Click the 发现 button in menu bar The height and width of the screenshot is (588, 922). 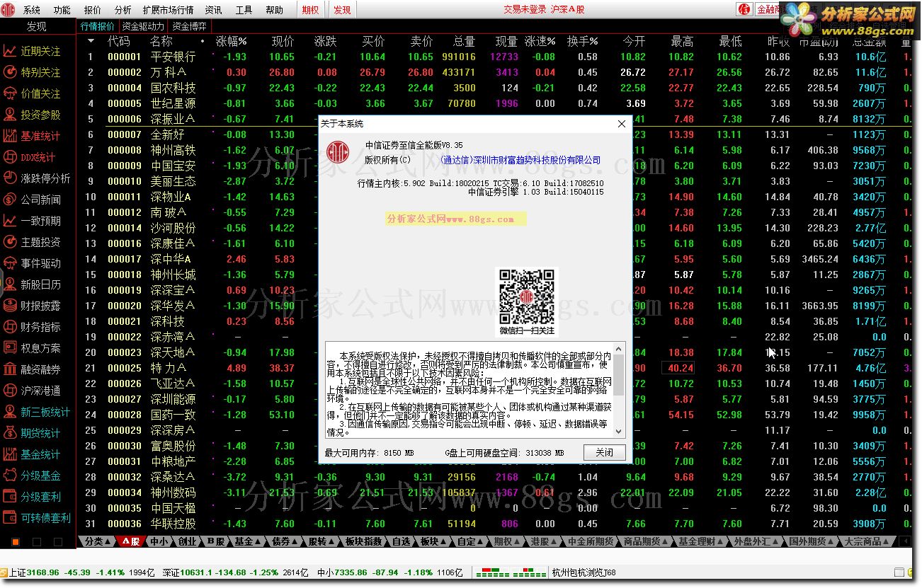click(x=342, y=10)
